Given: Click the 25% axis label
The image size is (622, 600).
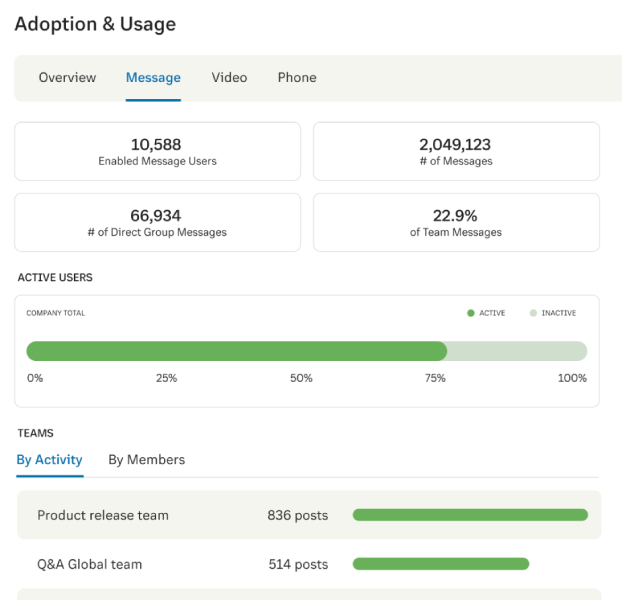Looking at the screenshot, I should click(166, 378).
